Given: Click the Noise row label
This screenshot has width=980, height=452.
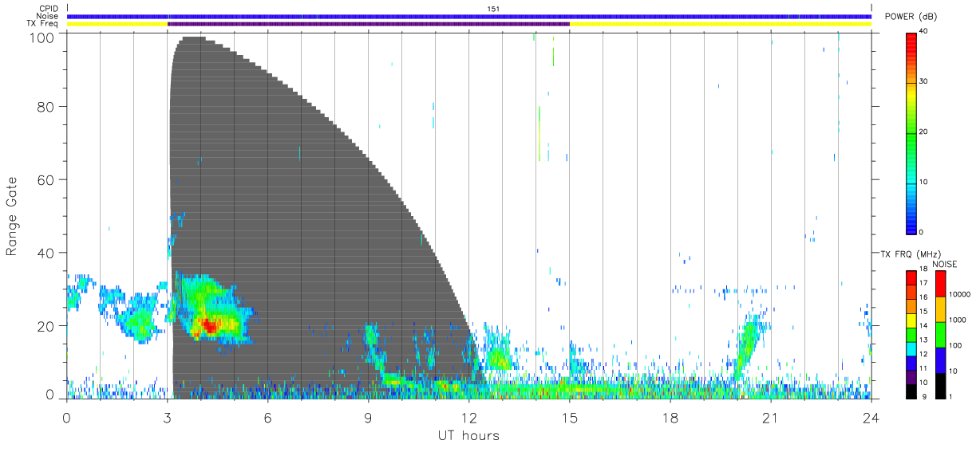Looking at the screenshot, I should tap(48, 16).
